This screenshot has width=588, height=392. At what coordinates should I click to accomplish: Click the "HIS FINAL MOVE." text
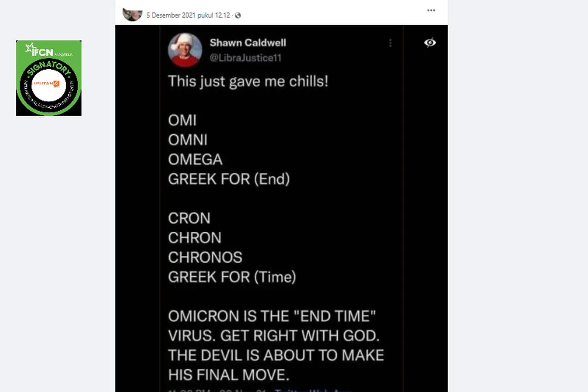229,375
